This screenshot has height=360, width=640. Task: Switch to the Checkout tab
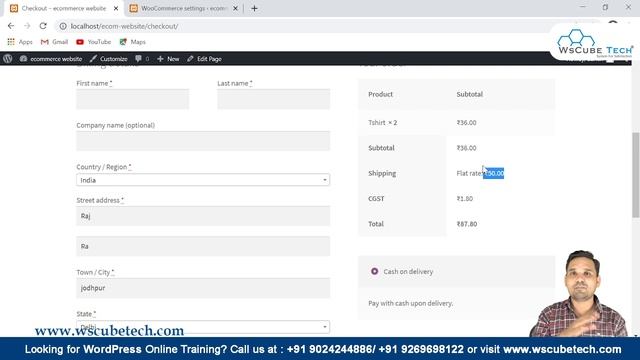pyautogui.click(x=63, y=8)
